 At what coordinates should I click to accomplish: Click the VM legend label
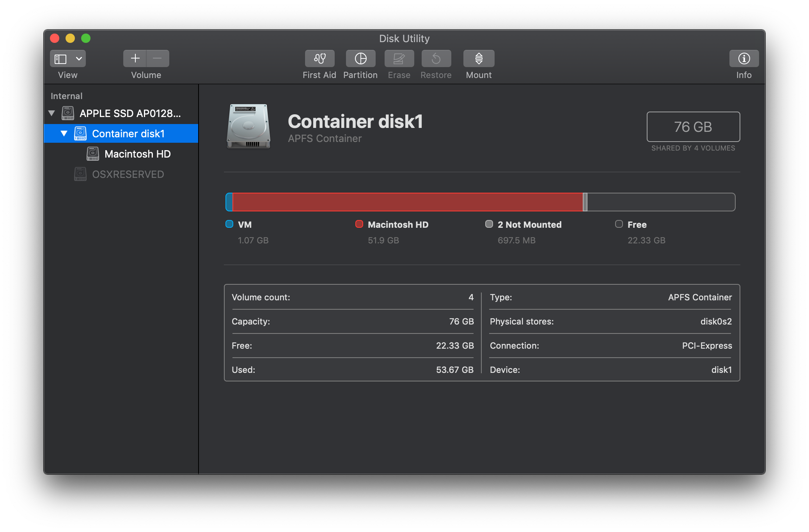point(245,225)
